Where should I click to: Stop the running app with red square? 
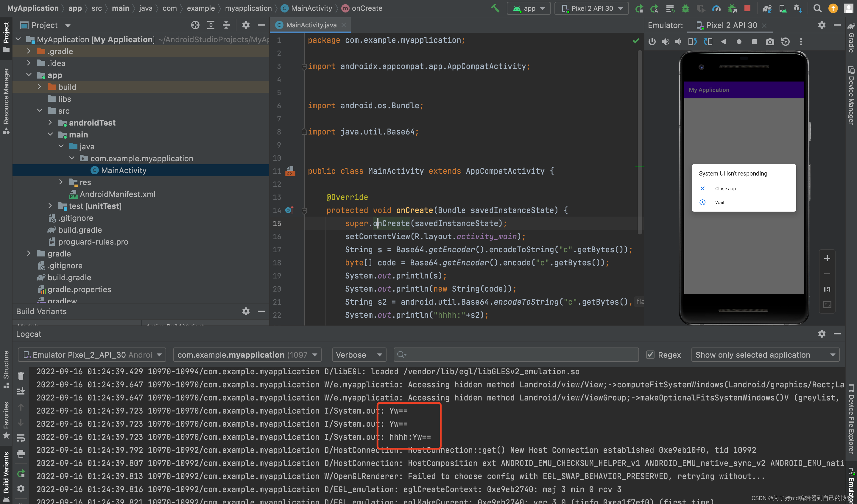747,9
